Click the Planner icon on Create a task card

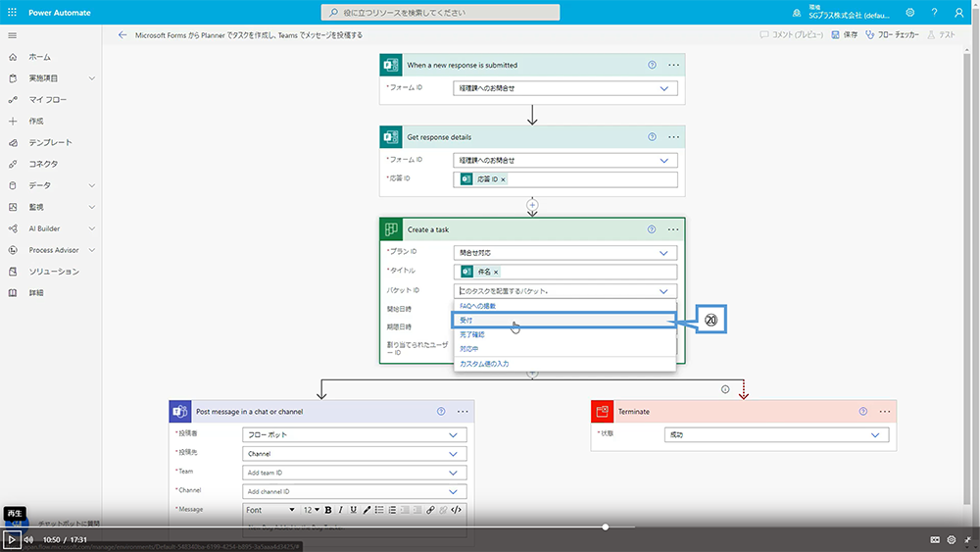pyautogui.click(x=391, y=229)
